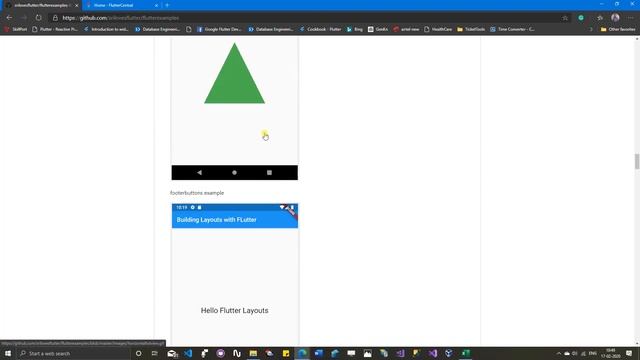Open Cortana circle icon on taskbar
640x360 pixels.
click(138, 353)
